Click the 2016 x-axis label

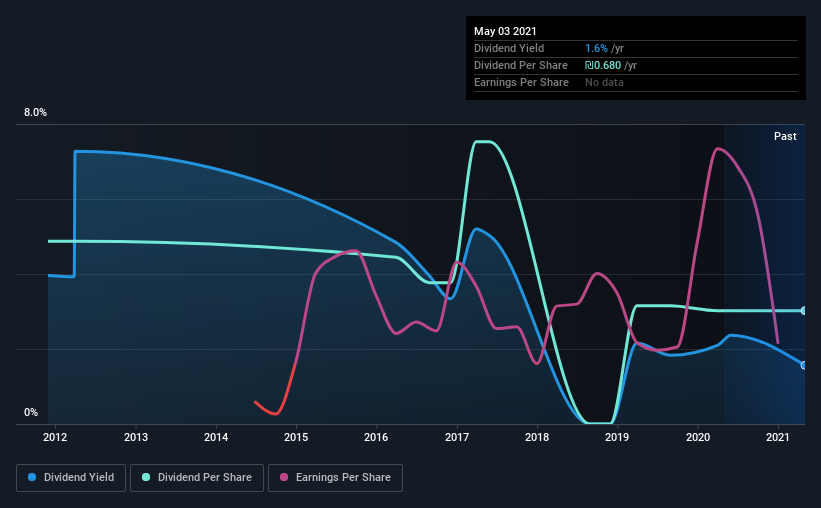(x=376, y=437)
